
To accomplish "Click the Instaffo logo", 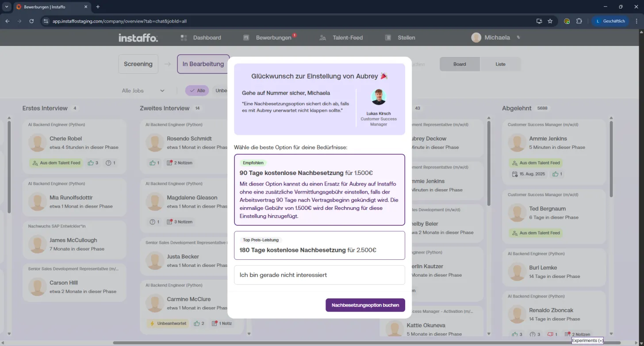I will 138,38.
